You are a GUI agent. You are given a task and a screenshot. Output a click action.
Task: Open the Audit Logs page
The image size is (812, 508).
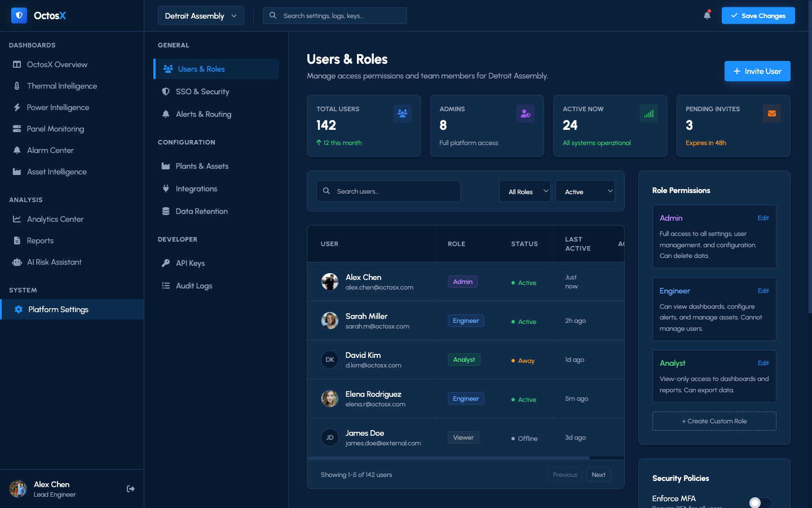tap(217, 286)
